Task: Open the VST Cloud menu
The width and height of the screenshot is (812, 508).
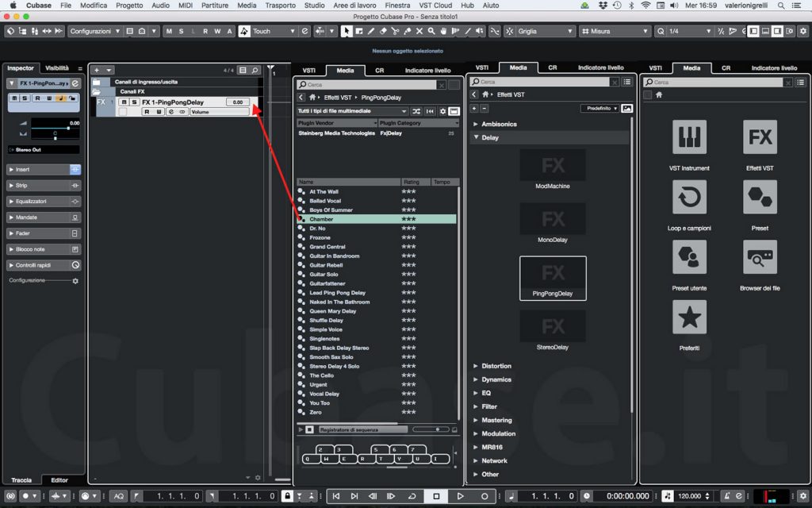Action: click(435, 6)
